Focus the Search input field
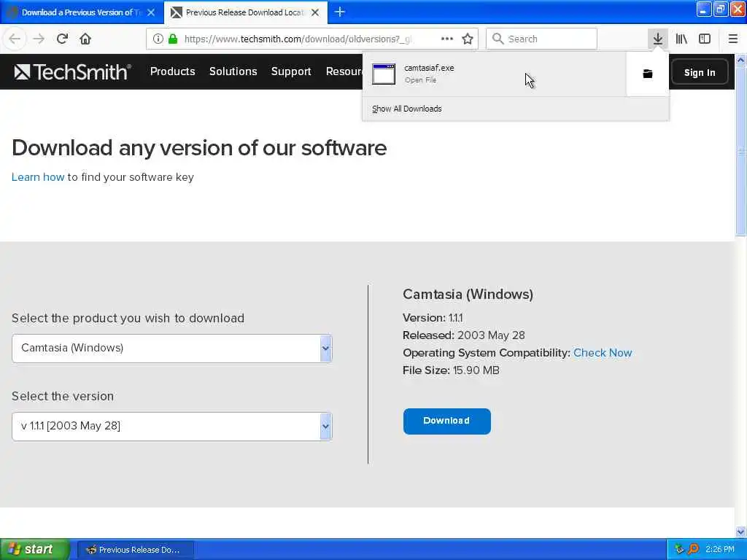 point(541,39)
